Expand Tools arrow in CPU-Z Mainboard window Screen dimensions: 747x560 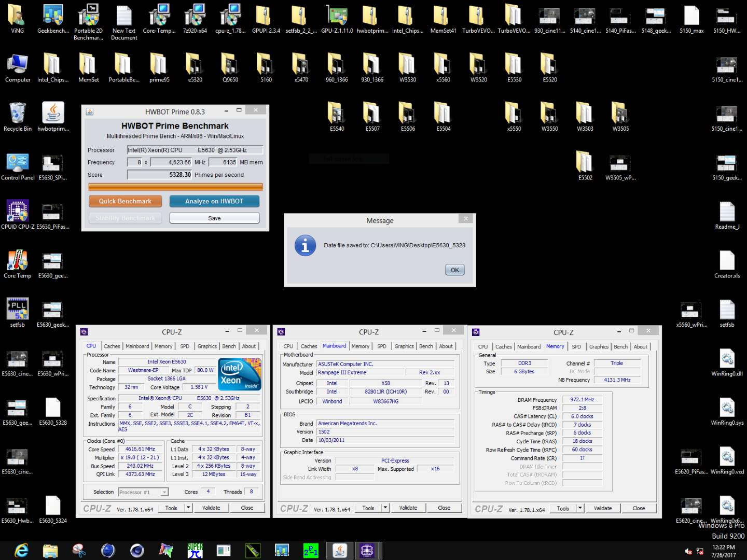pyautogui.click(x=385, y=508)
